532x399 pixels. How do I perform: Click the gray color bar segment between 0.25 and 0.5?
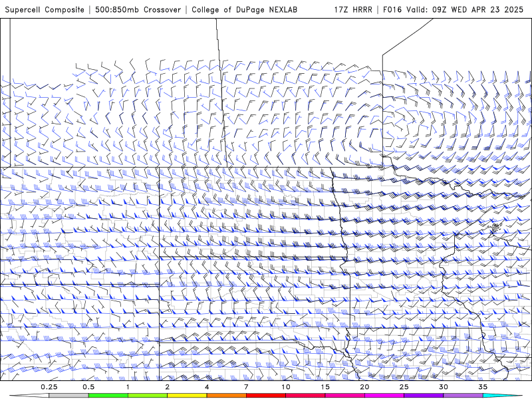pos(68,396)
